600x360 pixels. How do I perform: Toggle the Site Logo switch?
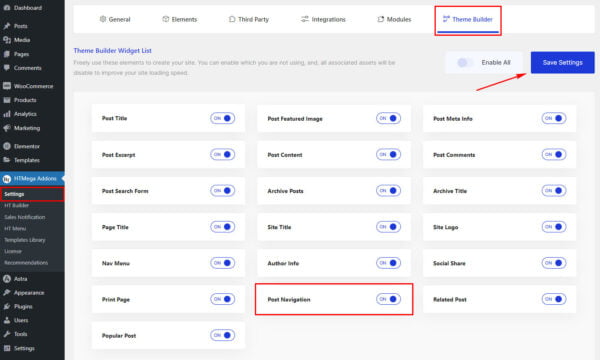coord(554,227)
